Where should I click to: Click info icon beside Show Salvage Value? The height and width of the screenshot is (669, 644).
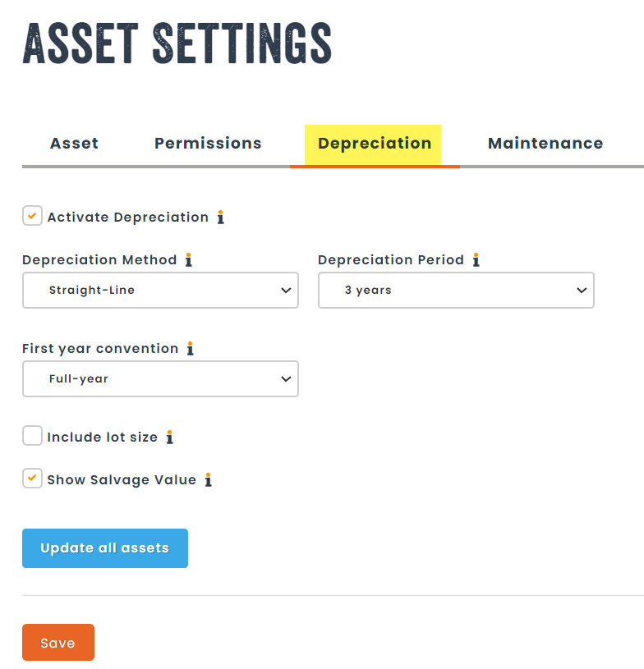click(208, 480)
